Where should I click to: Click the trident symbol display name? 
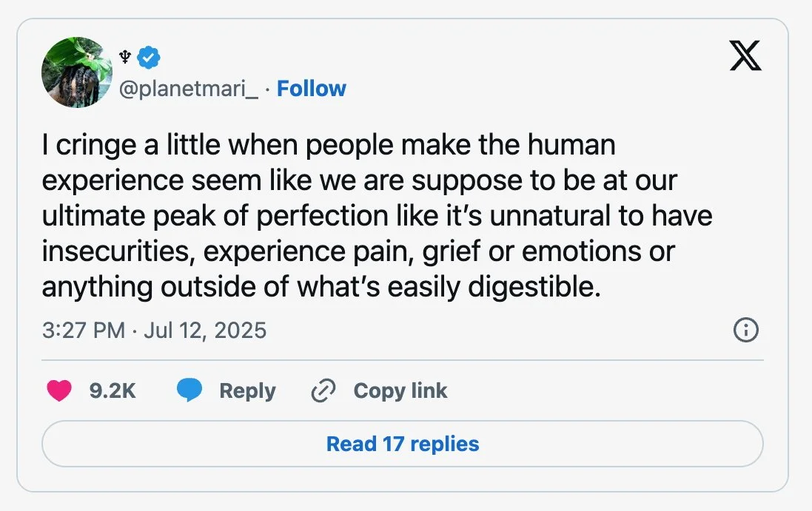[x=124, y=56]
